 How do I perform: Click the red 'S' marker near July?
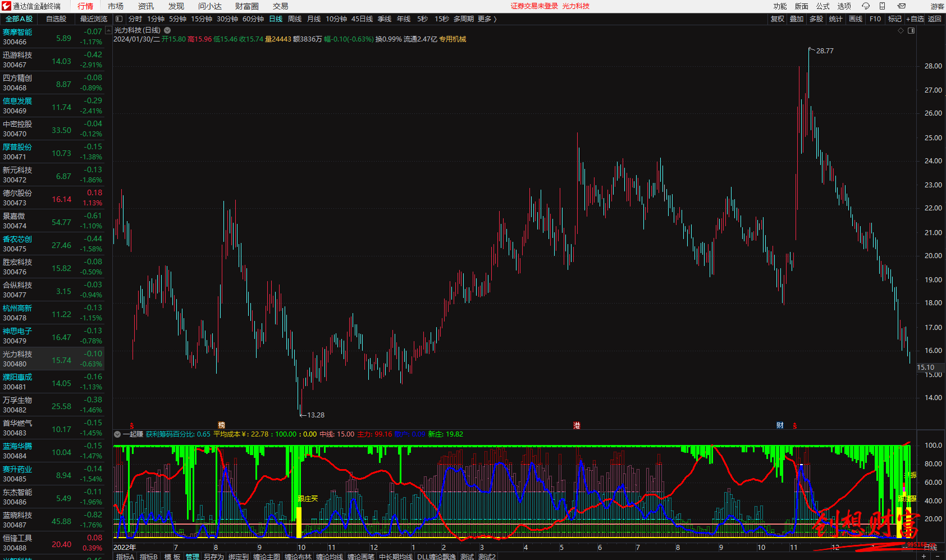[132, 426]
